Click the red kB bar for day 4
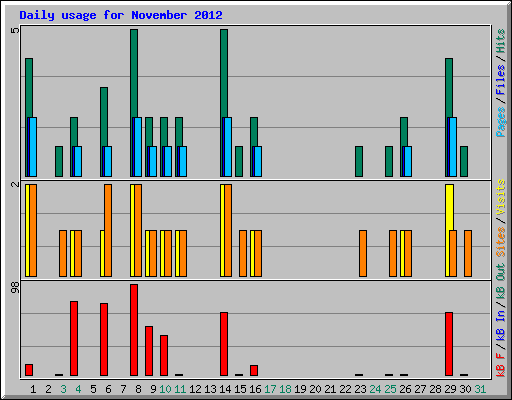Screen dimensions: 512x400 pyautogui.click(x=74, y=338)
